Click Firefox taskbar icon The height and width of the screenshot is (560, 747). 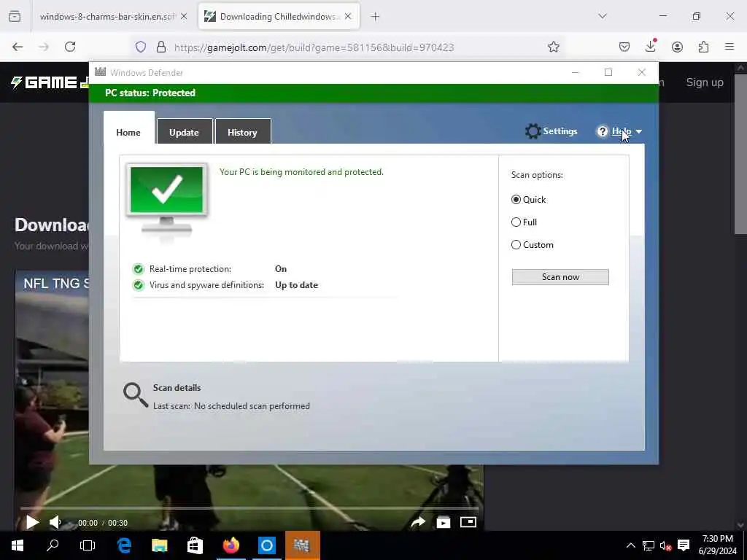231,545
